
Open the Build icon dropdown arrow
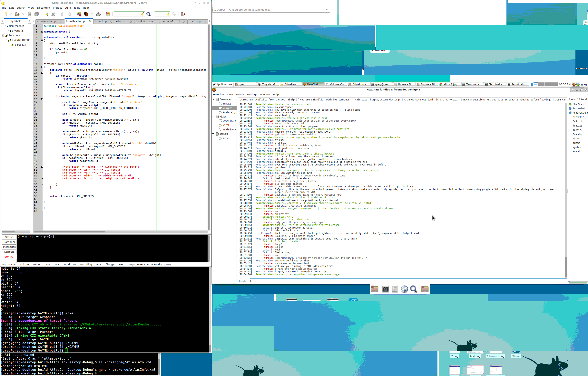pos(92,14)
